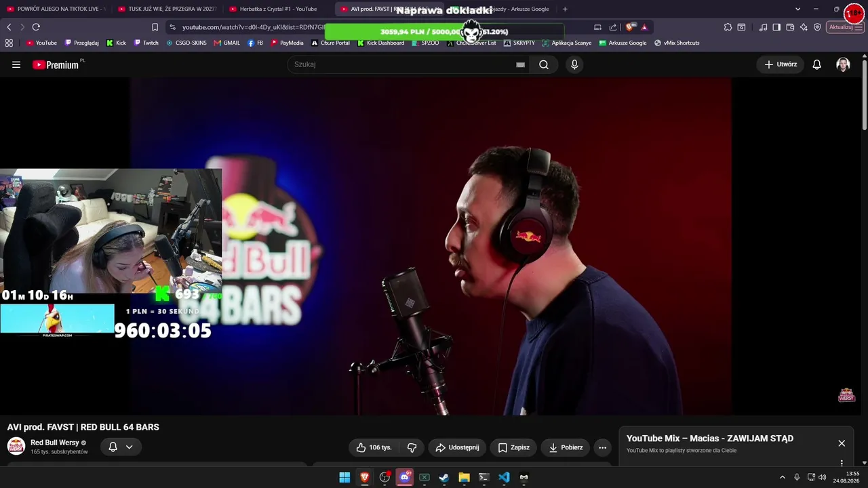Image resolution: width=868 pixels, height=488 pixels.
Task: Open YouTube notifications bell
Action: point(817,64)
